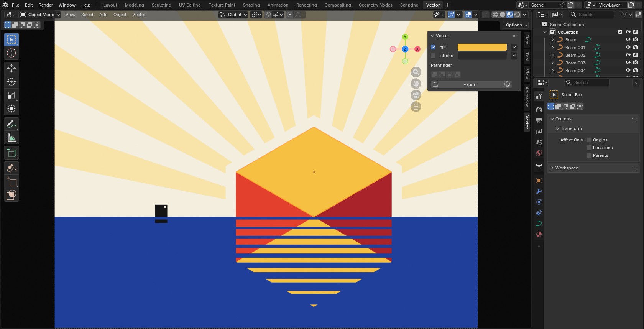Open the Modifiers wrench properties tab
Viewport: 644px width, 329px height.
[539, 191]
